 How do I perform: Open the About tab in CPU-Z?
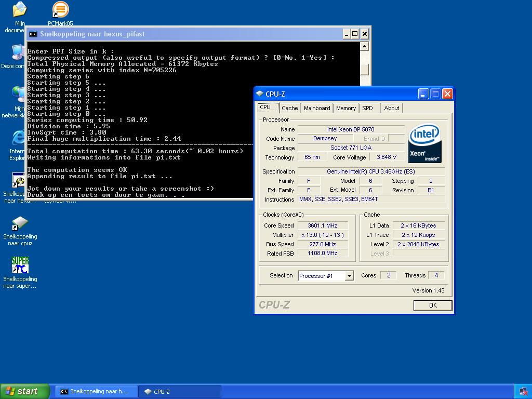click(392, 108)
